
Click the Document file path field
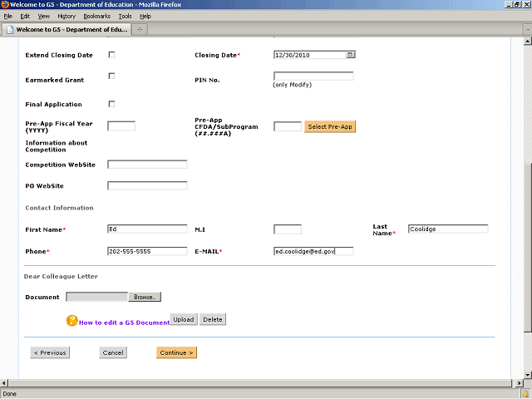(97, 297)
